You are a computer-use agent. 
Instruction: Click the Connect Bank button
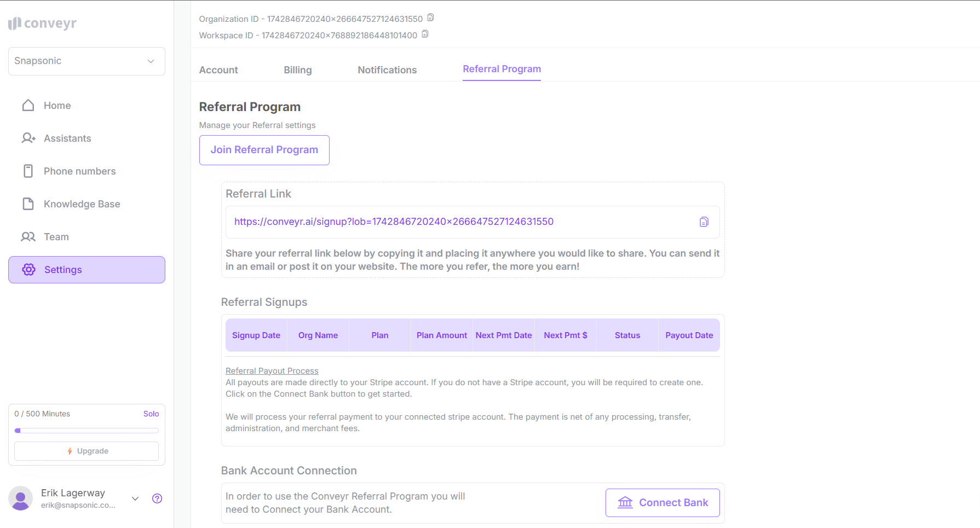(x=662, y=503)
